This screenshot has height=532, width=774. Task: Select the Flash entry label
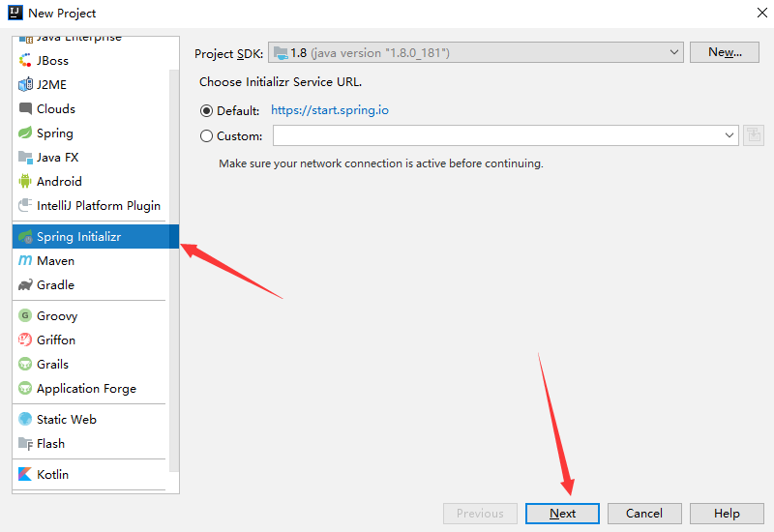click(x=51, y=444)
